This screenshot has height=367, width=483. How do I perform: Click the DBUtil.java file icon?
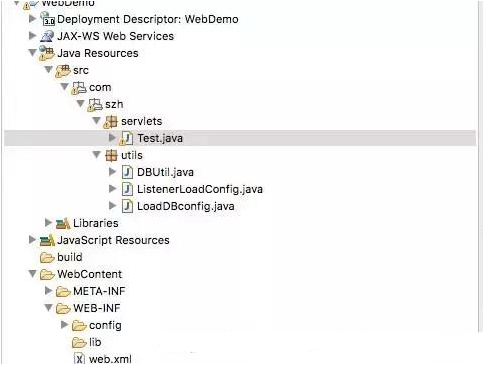[x=127, y=172]
